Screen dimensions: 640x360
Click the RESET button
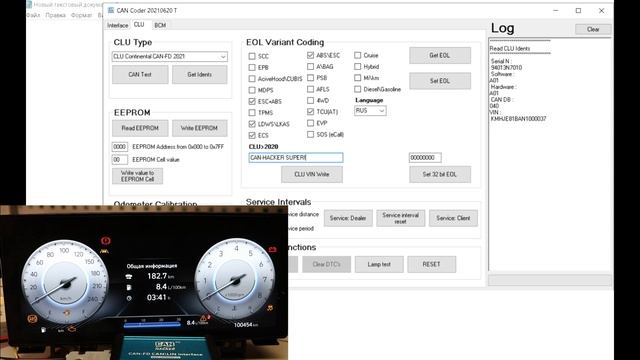pyautogui.click(x=431, y=264)
